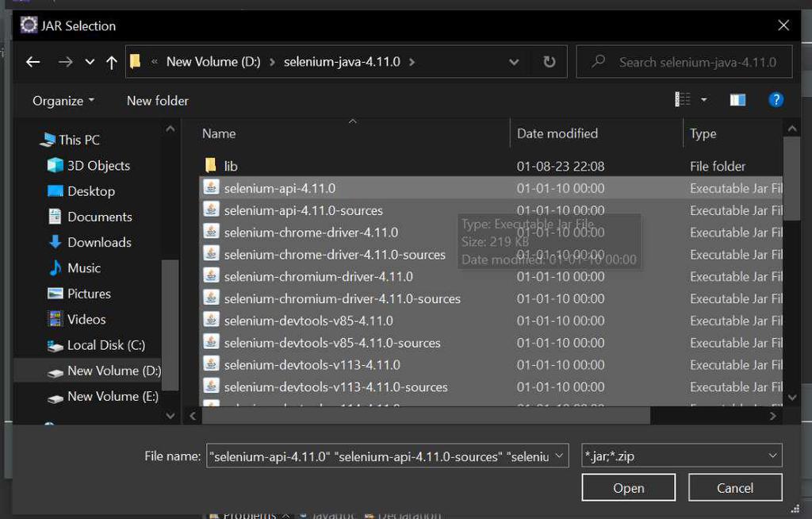Click the file list vertical scrollbar thumb
Image resolution: width=812 pixels, height=519 pixels.
click(792, 178)
